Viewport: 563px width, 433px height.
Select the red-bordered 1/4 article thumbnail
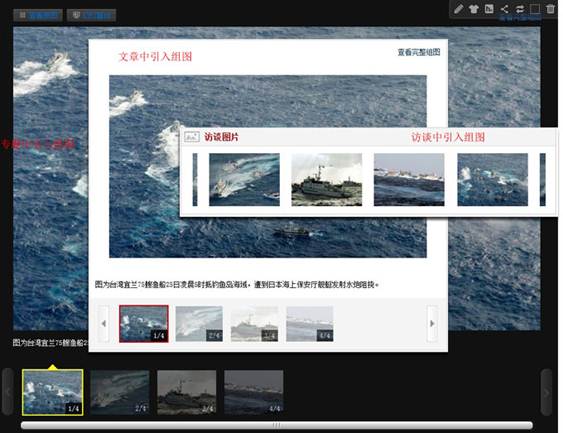click(x=144, y=323)
